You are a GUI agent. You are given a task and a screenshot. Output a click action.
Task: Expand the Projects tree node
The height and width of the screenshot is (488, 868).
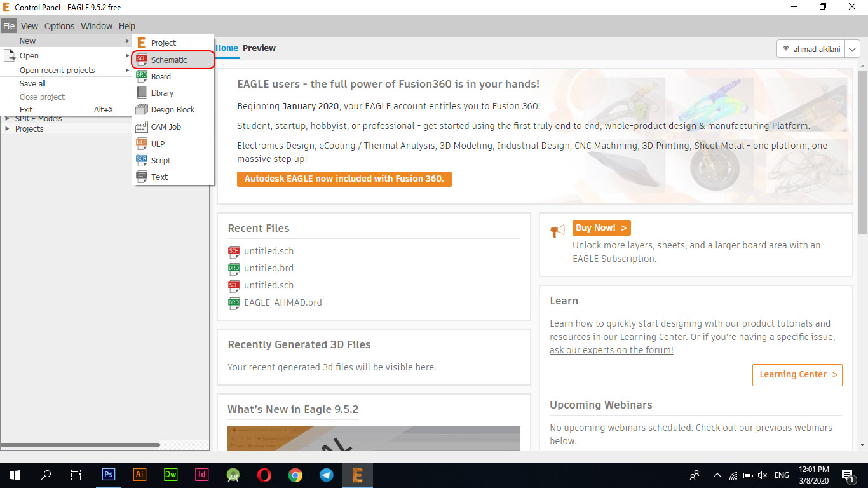(8, 128)
